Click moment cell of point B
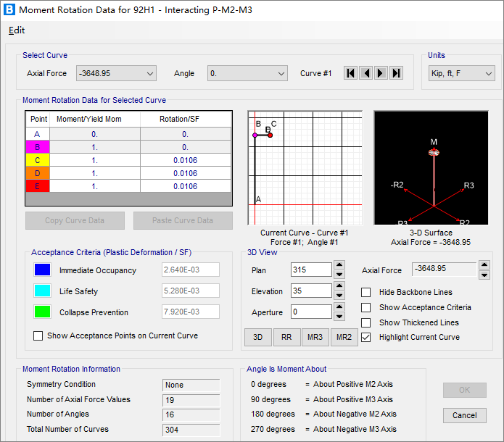 point(95,147)
